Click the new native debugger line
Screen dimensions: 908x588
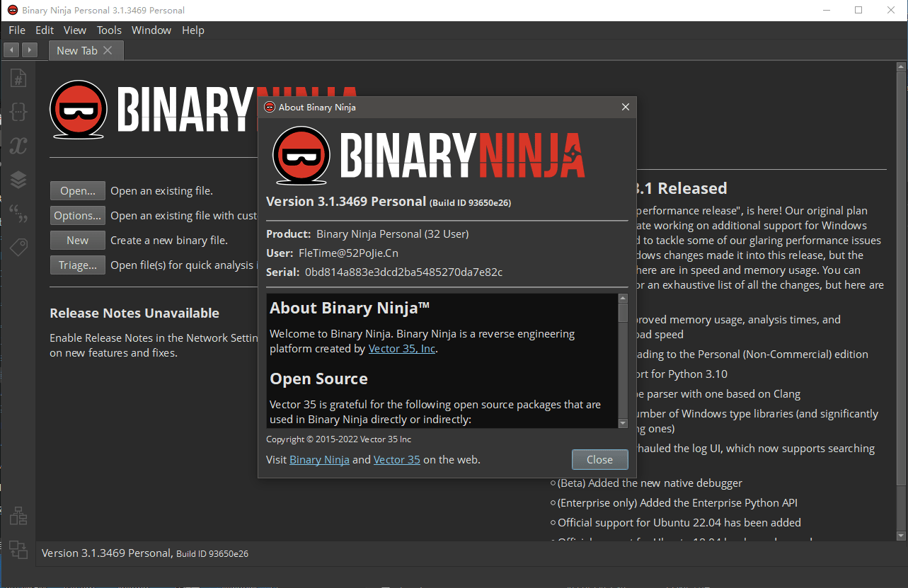[x=650, y=483]
